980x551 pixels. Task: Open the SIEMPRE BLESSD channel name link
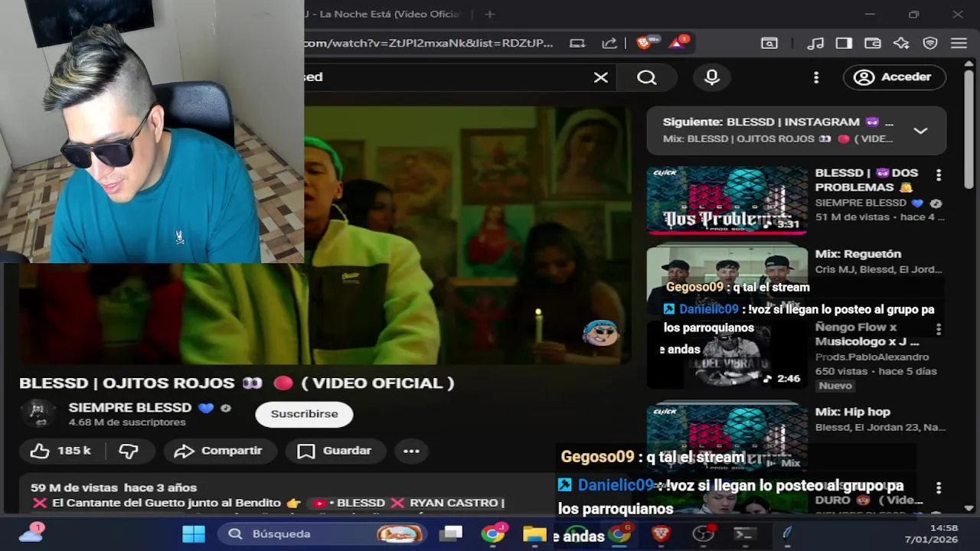tap(130, 408)
